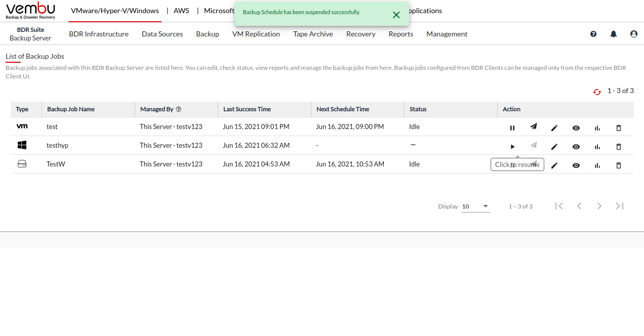This screenshot has height=336, width=644.
Task: Click the Managed By info icon
Action: [179, 109]
